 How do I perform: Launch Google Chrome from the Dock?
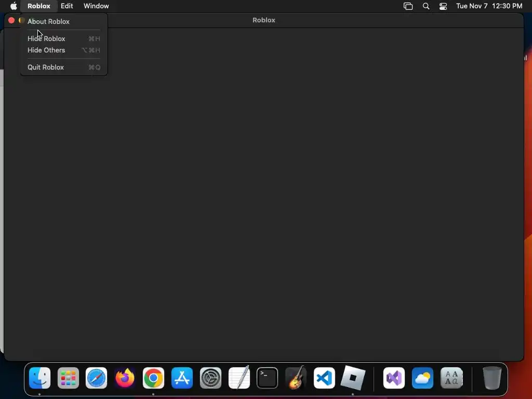click(x=153, y=378)
